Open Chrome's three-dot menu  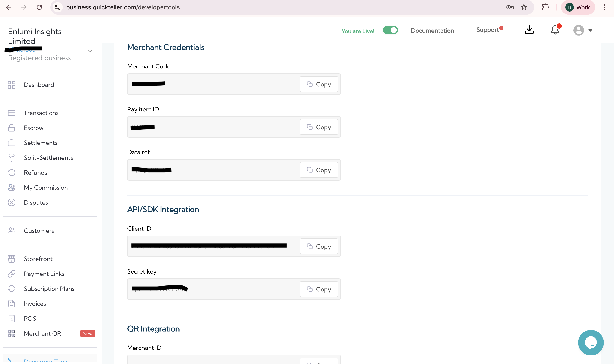pos(604,7)
